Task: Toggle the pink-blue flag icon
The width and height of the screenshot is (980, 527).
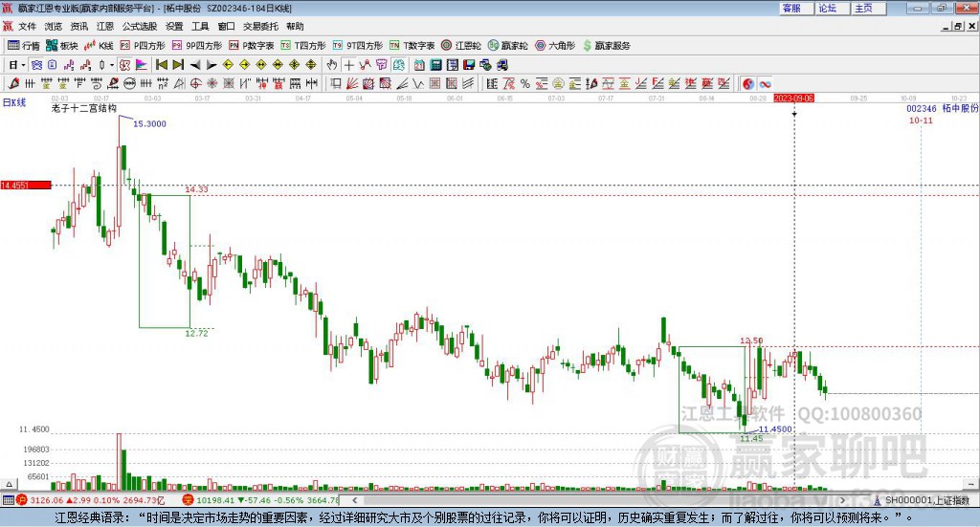Action: click(142, 65)
